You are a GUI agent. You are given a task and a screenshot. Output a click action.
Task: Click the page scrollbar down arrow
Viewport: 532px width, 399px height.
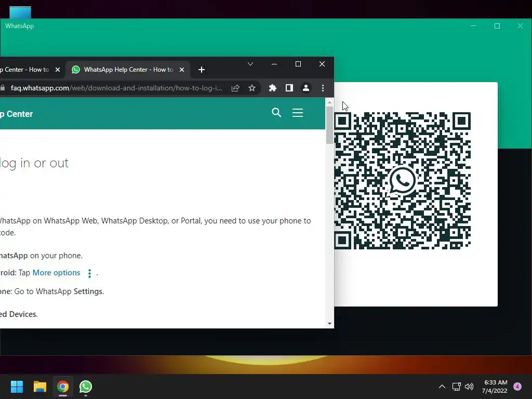click(x=329, y=324)
